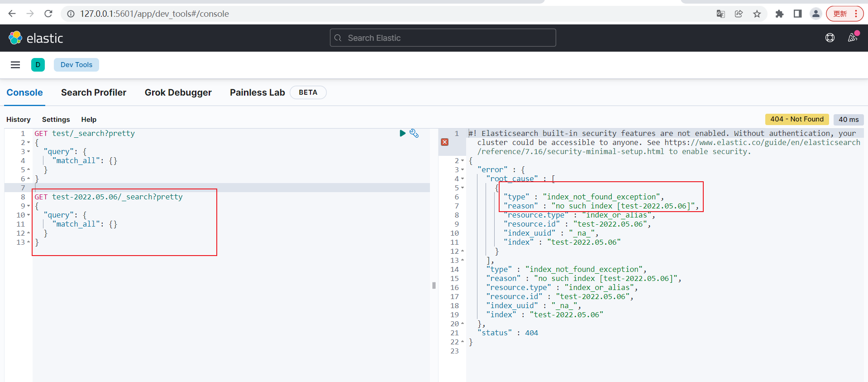View site information icon in address bar
Image resolution: width=868 pixels, height=382 pixels.
71,14
